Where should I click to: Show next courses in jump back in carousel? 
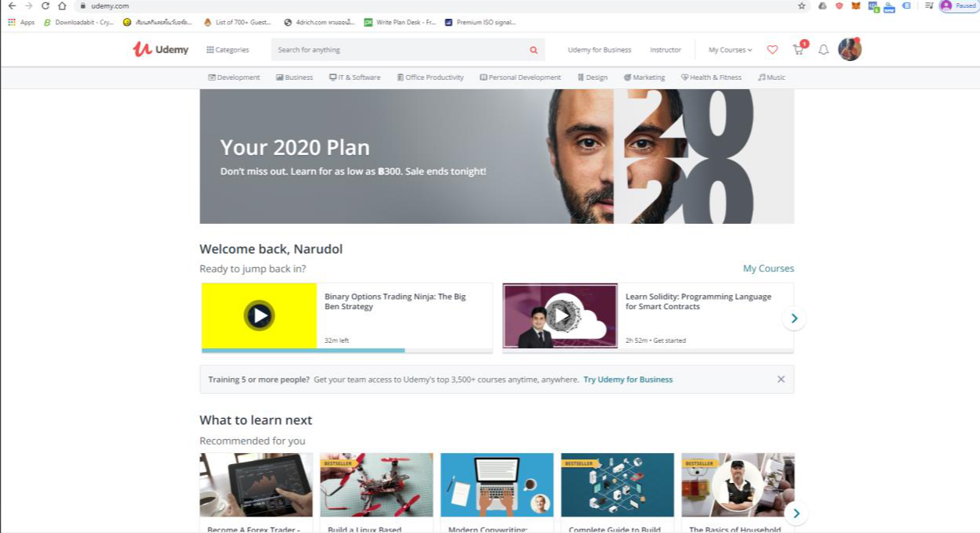pyautogui.click(x=794, y=318)
